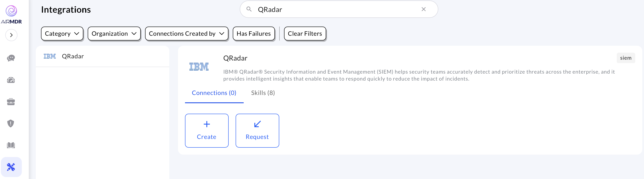Expand the Organization filter dropdown
The image size is (644, 179).
[114, 34]
